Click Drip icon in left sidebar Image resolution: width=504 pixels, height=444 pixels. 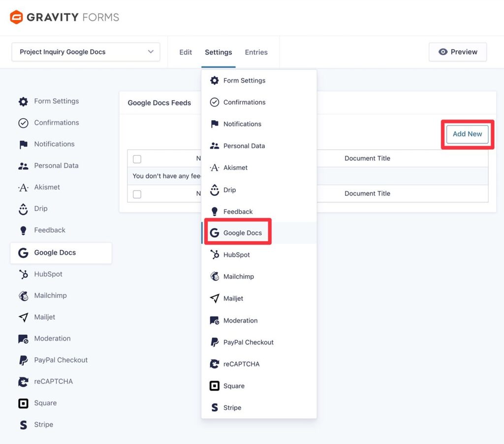pyautogui.click(x=23, y=209)
